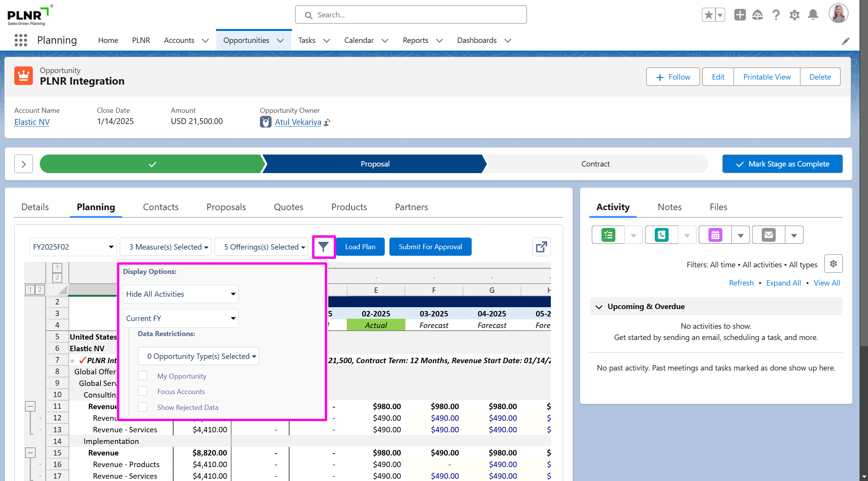Enable the My Opportunity checkbox
Viewport: 868px width, 481px height.
143,376
